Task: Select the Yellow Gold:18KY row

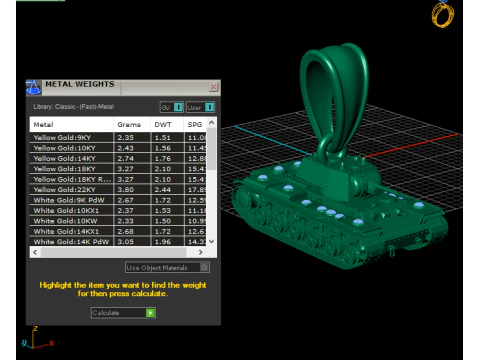Action: click(x=118, y=169)
